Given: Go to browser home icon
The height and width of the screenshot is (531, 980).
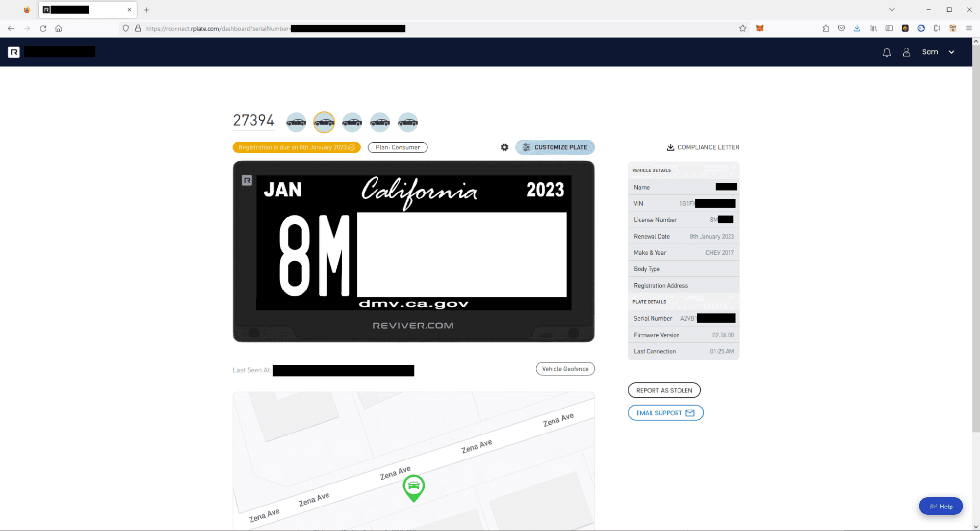Looking at the screenshot, I should (x=59, y=28).
